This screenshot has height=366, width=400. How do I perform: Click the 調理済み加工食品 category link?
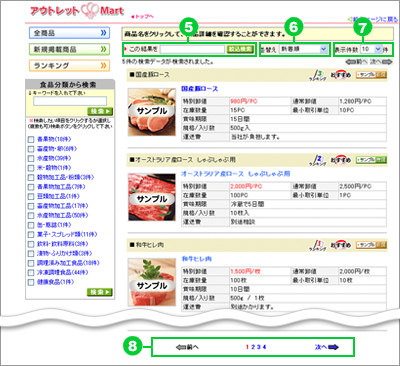pos(68,263)
